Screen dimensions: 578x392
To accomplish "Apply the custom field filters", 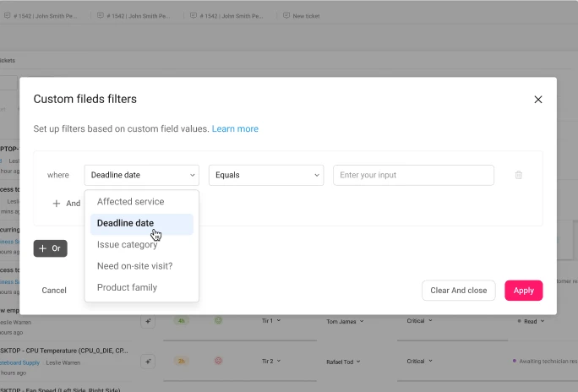I will click(x=523, y=291).
